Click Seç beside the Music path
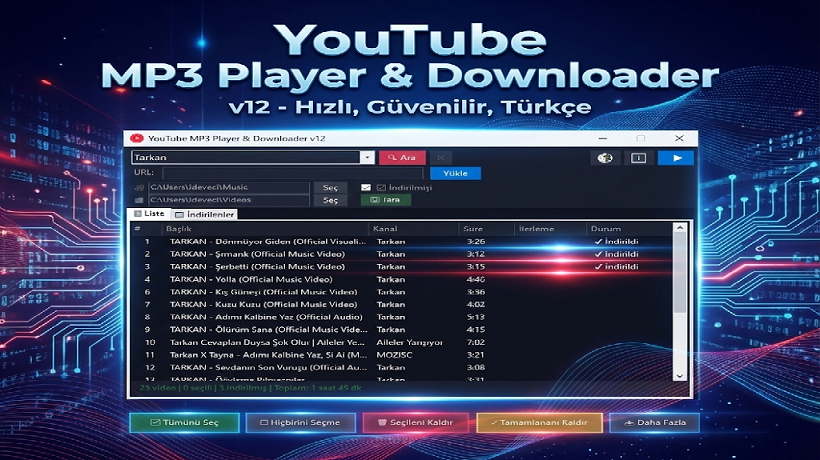The width and height of the screenshot is (820, 460). click(330, 188)
